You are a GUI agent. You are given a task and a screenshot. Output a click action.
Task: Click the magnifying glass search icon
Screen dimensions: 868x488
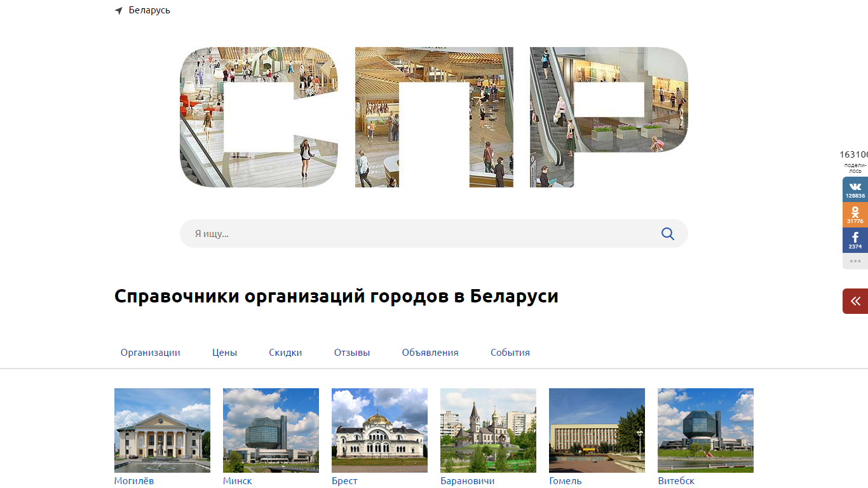[x=667, y=234]
